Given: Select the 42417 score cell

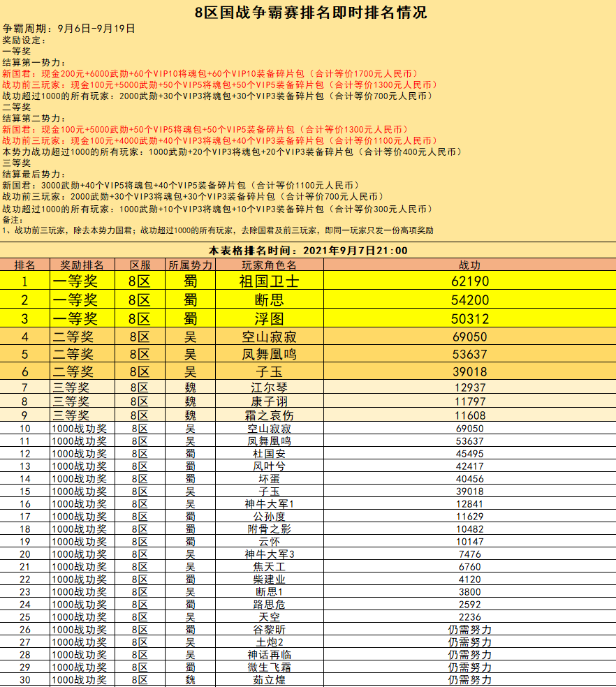Looking at the screenshot, I should 469,466.
